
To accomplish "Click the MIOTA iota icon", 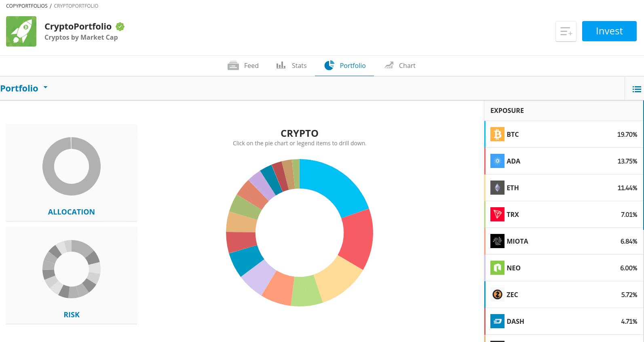I will pos(497,241).
